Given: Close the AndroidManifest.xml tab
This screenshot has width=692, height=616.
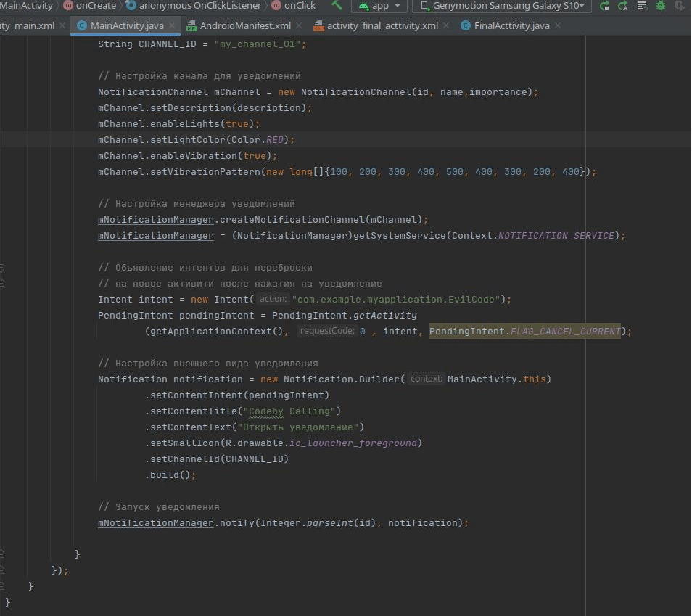Looking at the screenshot, I should point(300,26).
